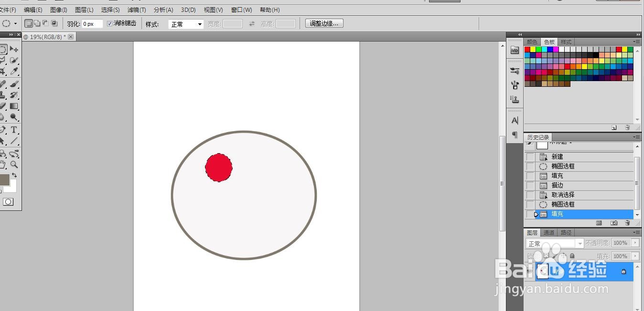Click the background layer thumbnail

coord(543,271)
